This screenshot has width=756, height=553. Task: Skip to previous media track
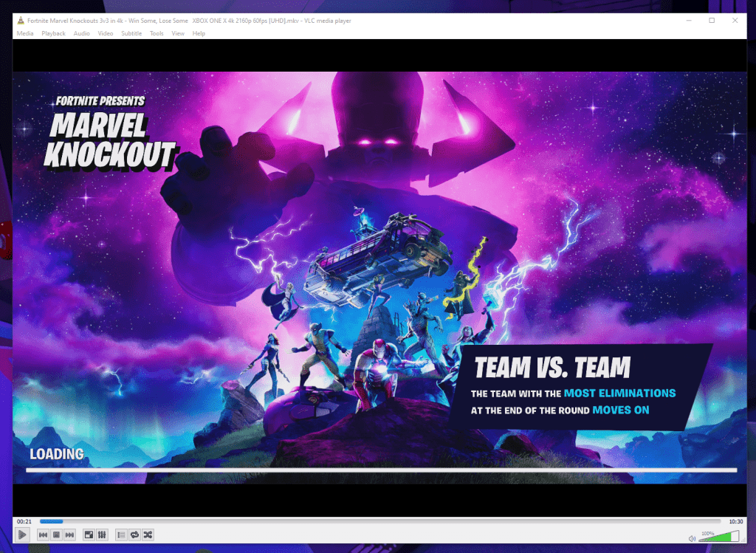coord(43,535)
